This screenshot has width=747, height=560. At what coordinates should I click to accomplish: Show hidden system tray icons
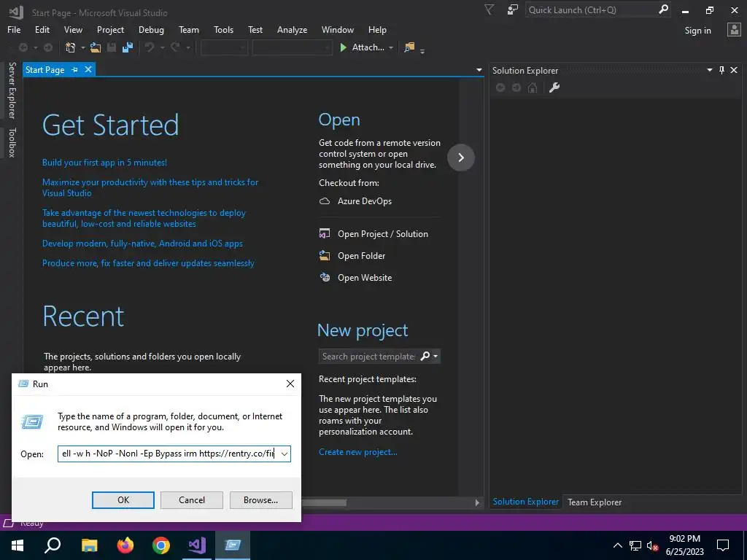coord(617,545)
